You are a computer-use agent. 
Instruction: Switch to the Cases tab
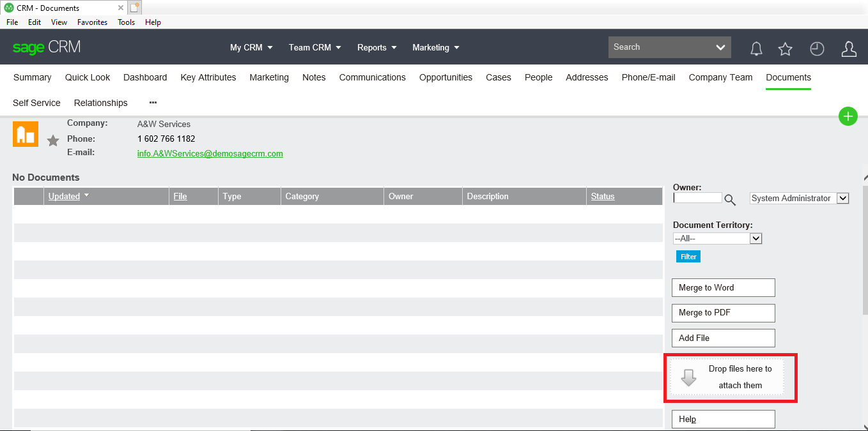(x=499, y=77)
